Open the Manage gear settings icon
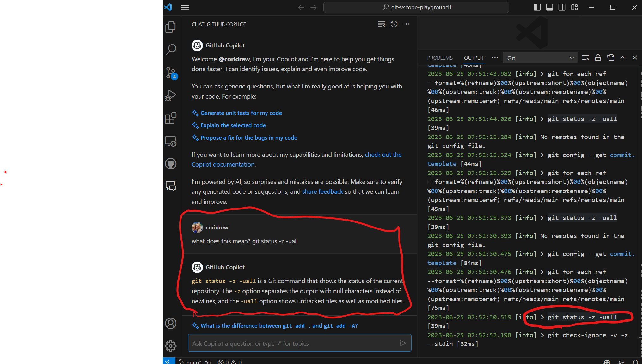Viewport: 642px width, 364px height. pyautogui.click(x=171, y=346)
